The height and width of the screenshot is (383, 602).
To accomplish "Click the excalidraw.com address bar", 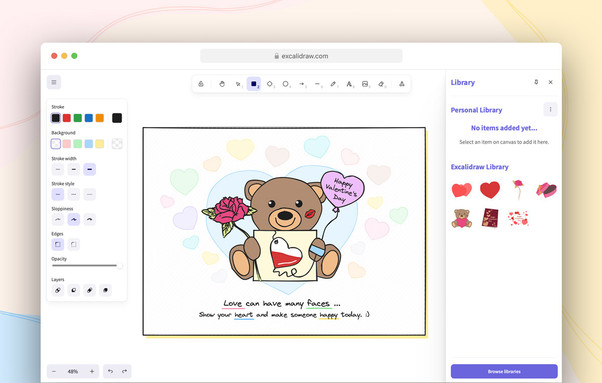I will point(301,56).
